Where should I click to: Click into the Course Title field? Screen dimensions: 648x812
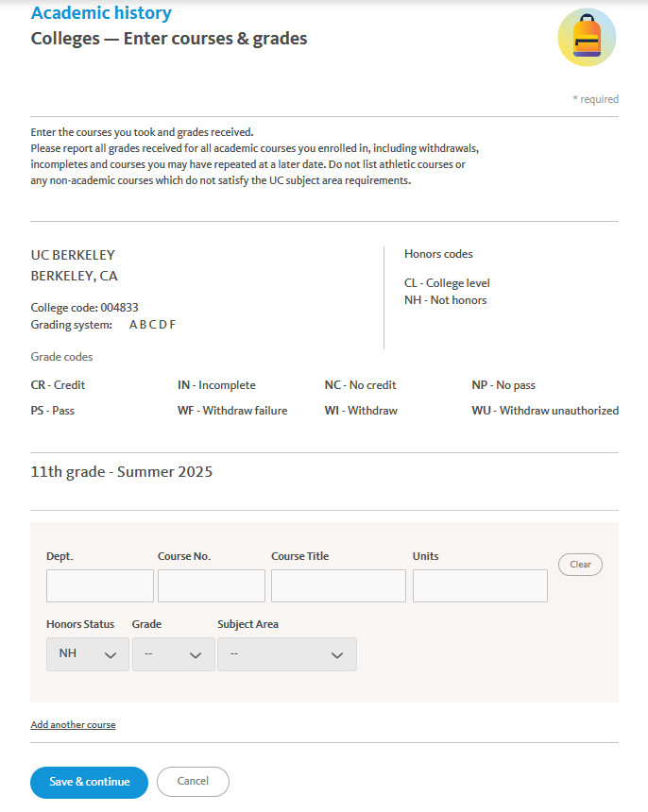338,585
